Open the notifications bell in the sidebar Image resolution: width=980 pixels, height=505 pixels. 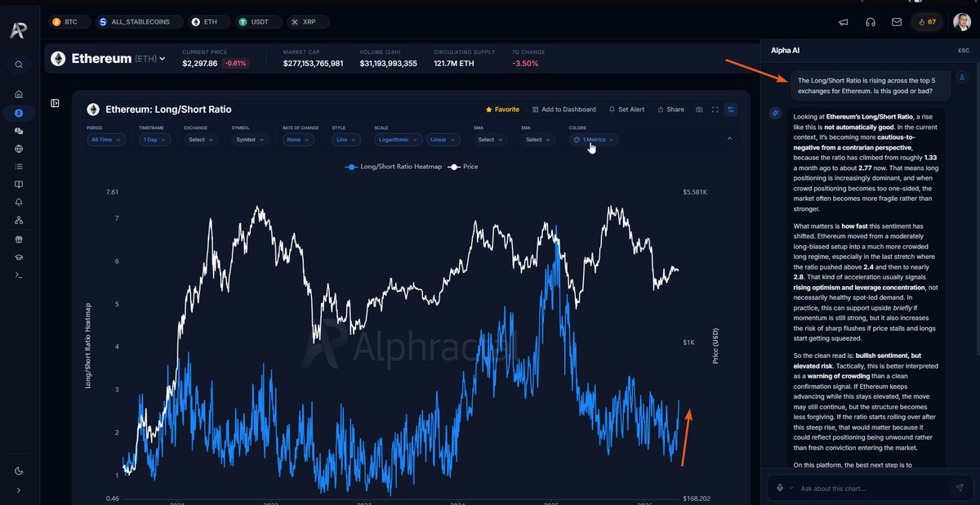point(19,202)
